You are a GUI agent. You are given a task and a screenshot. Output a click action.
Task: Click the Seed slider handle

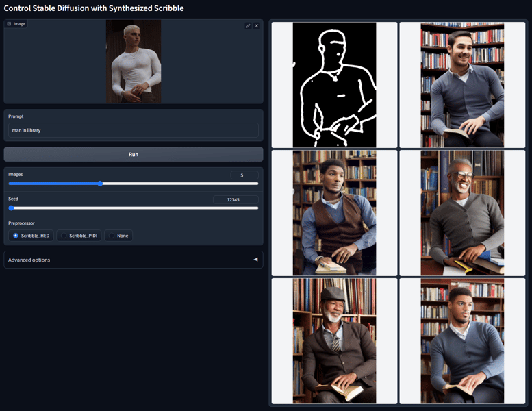coord(12,208)
